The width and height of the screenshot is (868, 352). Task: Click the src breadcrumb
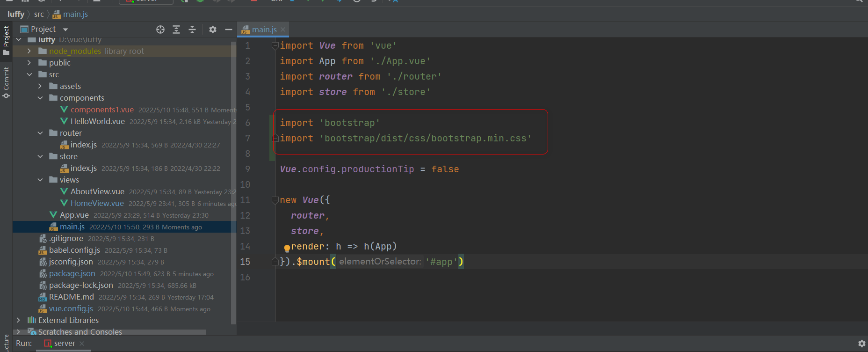39,14
